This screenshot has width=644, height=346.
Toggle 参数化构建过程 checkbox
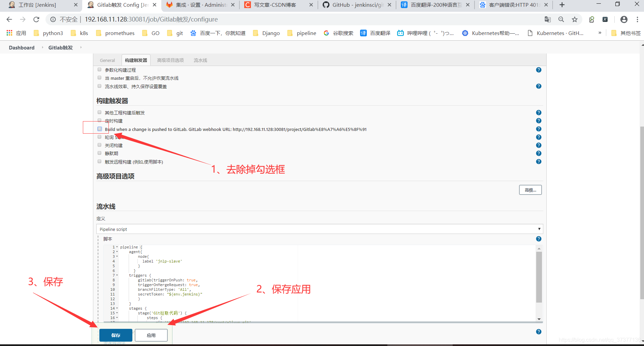[99, 70]
